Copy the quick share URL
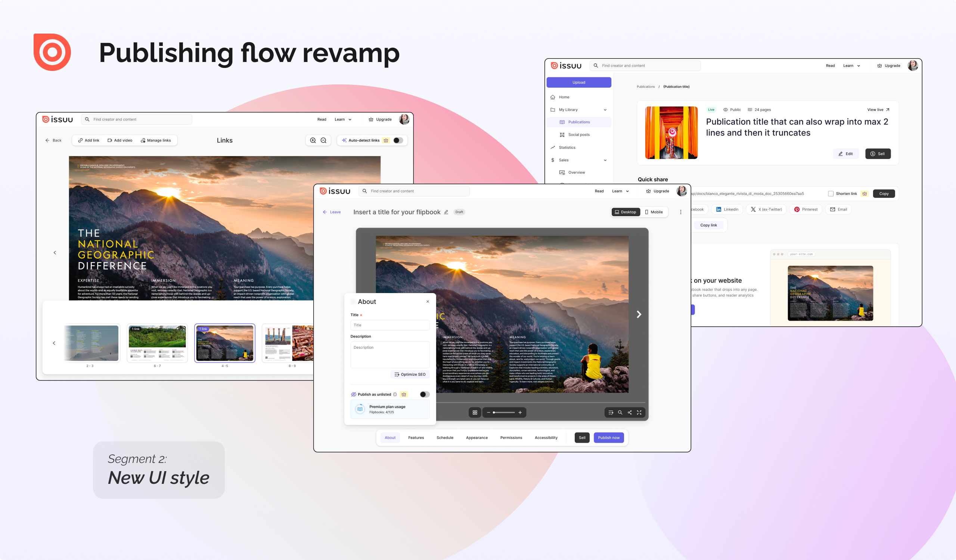This screenshot has height=560, width=956. 884,194
